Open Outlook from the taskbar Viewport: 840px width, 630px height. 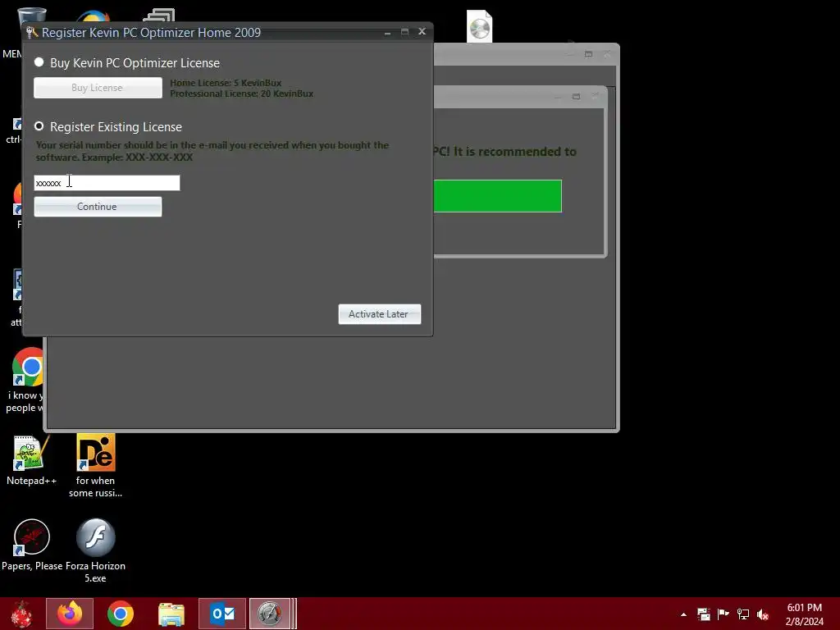click(x=222, y=614)
